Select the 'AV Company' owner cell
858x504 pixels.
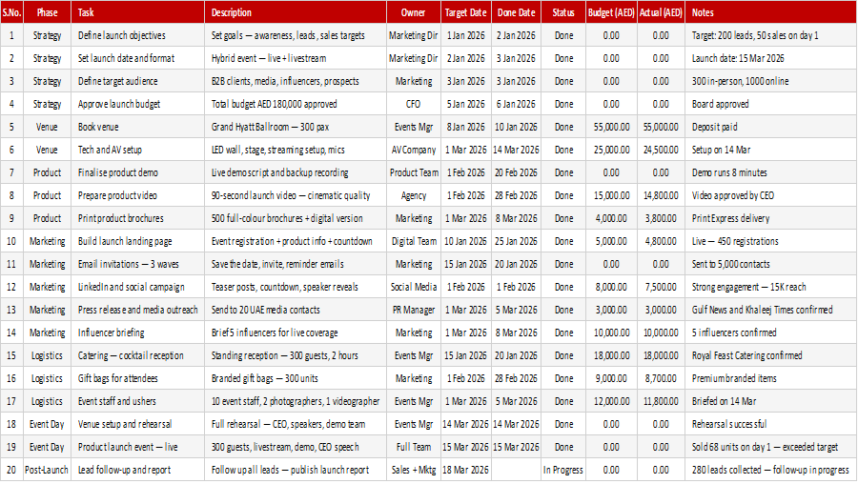413,150
